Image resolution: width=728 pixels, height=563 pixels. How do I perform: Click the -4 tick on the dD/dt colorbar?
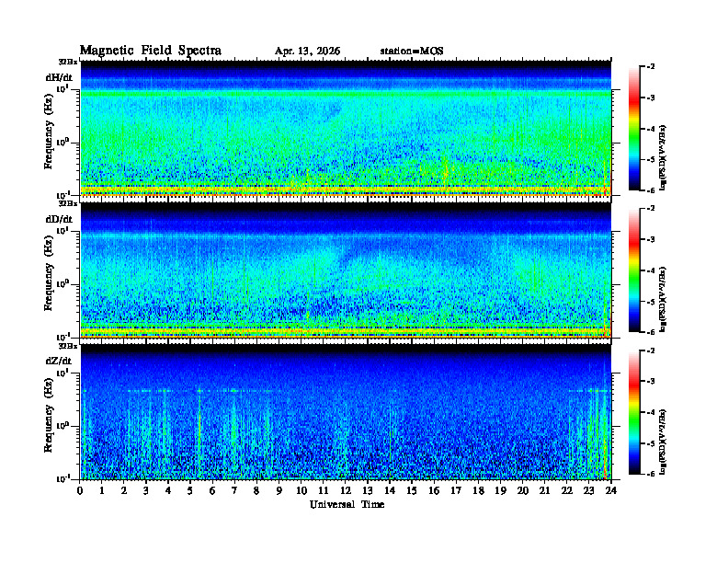(x=651, y=270)
